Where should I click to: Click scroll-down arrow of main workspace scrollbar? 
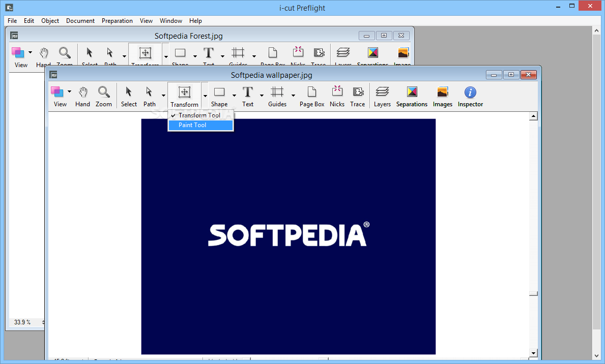pos(597,356)
